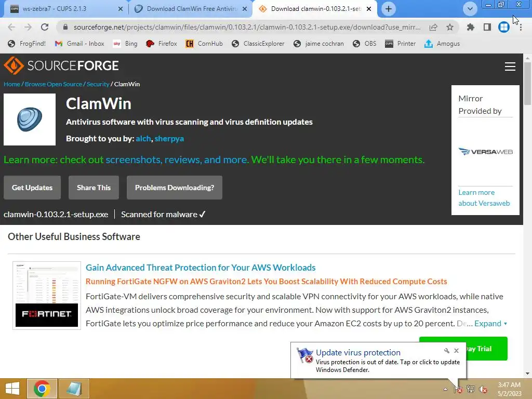Viewport: 532px width, 399px height.
Task: Select the Download clamwin-0.103.2.1 tab
Action: tap(315, 9)
